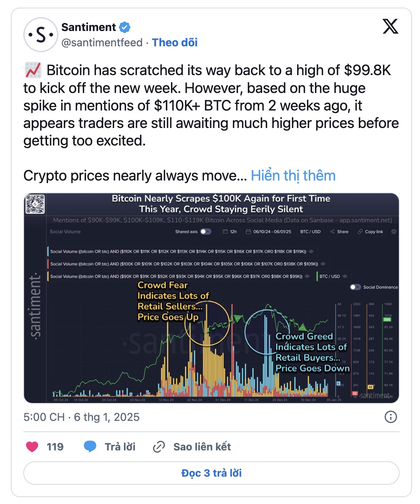Click the Share button in chart toolbar
Image resolution: width=420 pixels, height=504 pixels.
(339, 232)
